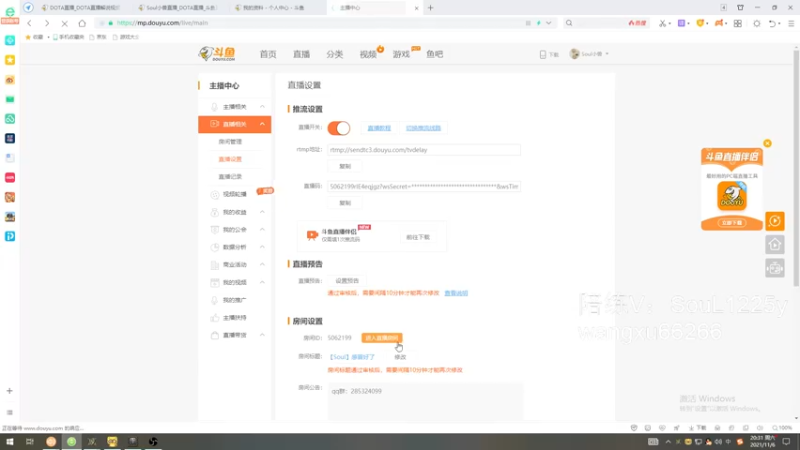Open address bar dropdown arrow
Image resolution: width=800 pixels, height=450 pixels.
coord(548,23)
